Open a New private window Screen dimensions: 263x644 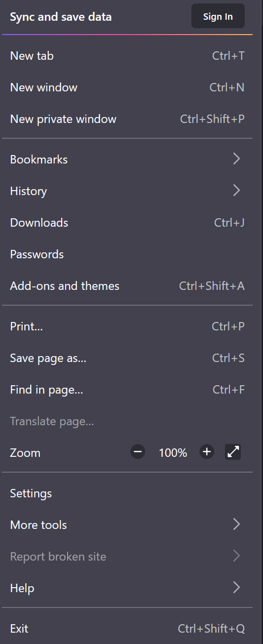[127, 119]
